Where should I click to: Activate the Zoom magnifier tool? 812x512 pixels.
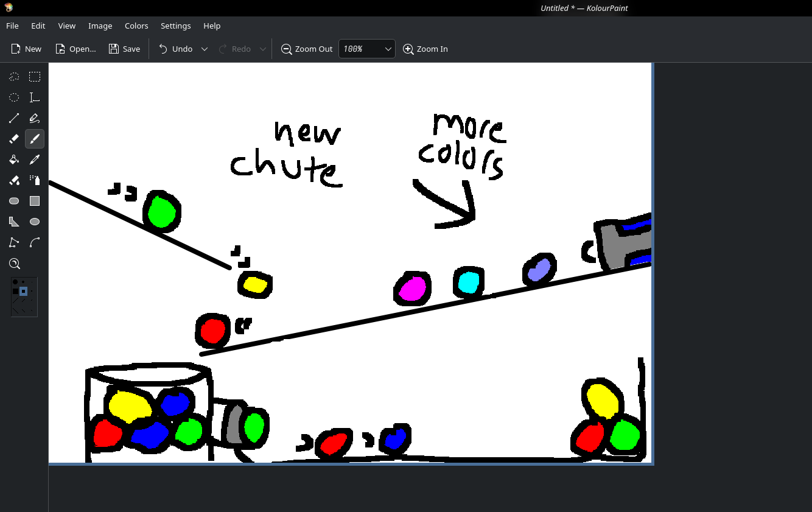click(x=14, y=264)
